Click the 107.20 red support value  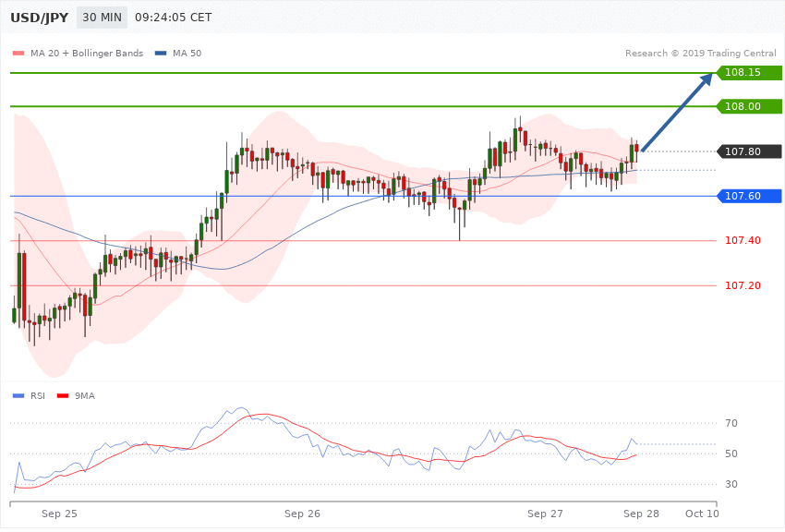[x=743, y=285]
